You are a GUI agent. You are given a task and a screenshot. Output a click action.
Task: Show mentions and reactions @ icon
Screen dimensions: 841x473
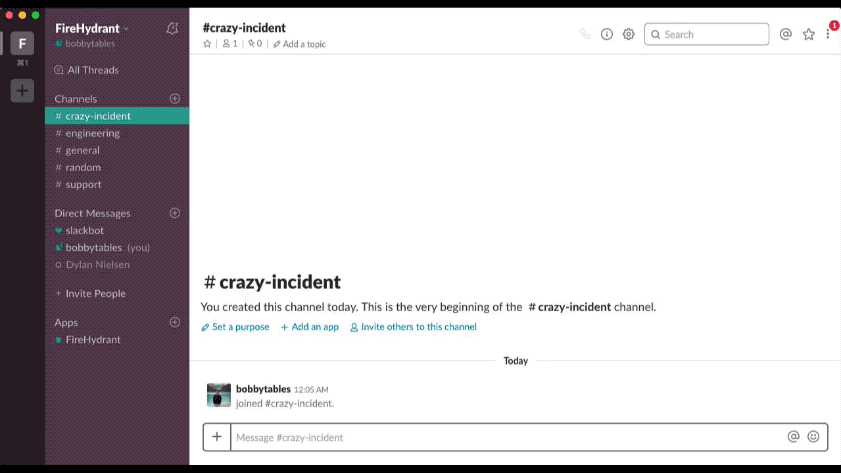[x=786, y=34]
